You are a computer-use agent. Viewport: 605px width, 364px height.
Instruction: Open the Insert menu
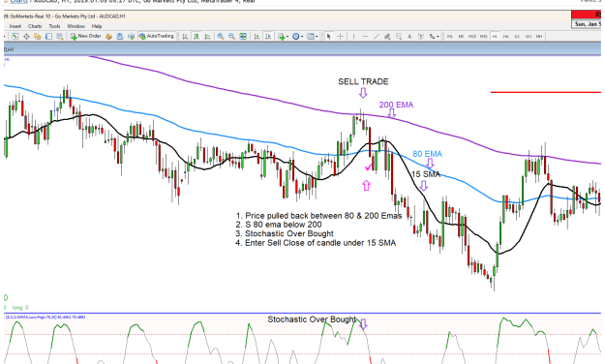(15, 26)
